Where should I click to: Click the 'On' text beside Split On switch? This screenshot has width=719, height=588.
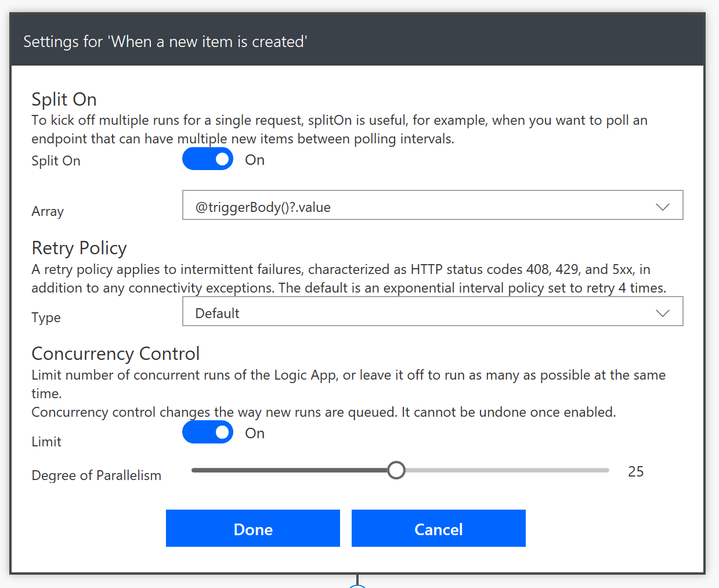tap(255, 160)
